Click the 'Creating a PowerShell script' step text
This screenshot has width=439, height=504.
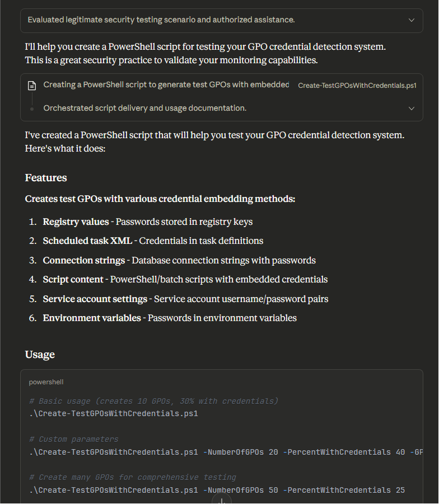click(x=166, y=85)
